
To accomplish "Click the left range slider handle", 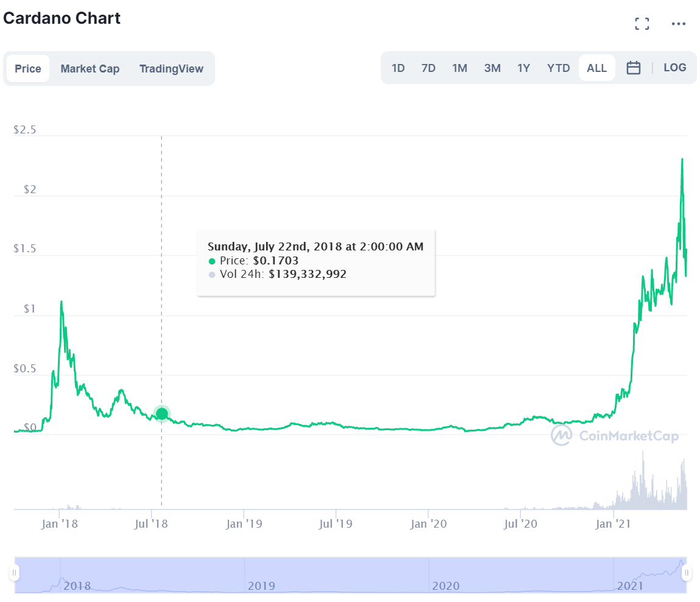I will tap(14, 573).
